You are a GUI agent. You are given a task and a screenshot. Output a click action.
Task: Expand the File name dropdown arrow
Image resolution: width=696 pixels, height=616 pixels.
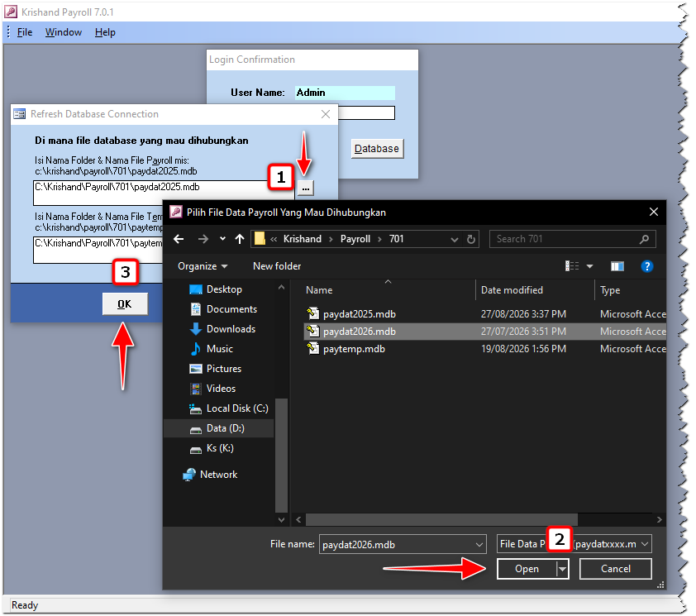coord(479,545)
